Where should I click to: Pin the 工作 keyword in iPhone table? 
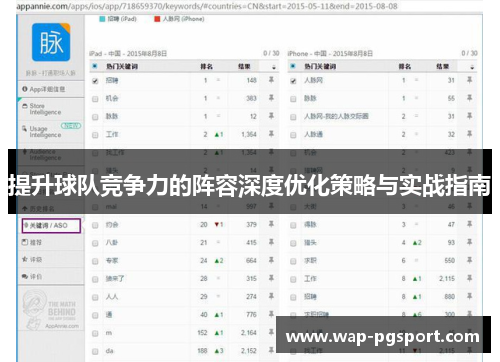coord(469,278)
